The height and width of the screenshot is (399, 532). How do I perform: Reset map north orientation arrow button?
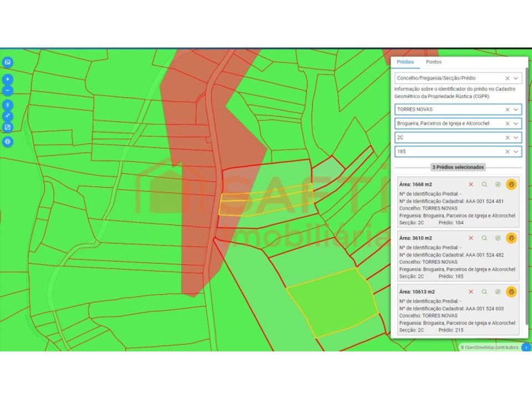[x=7, y=105]
